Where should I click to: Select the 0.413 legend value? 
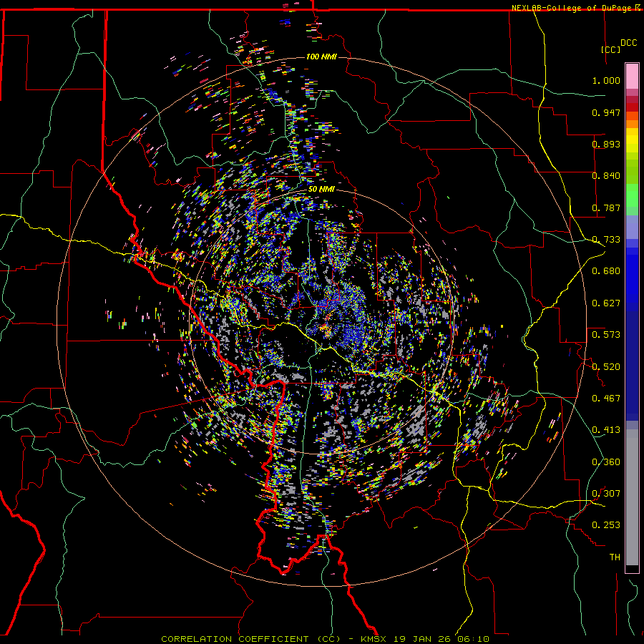(606, 430)
